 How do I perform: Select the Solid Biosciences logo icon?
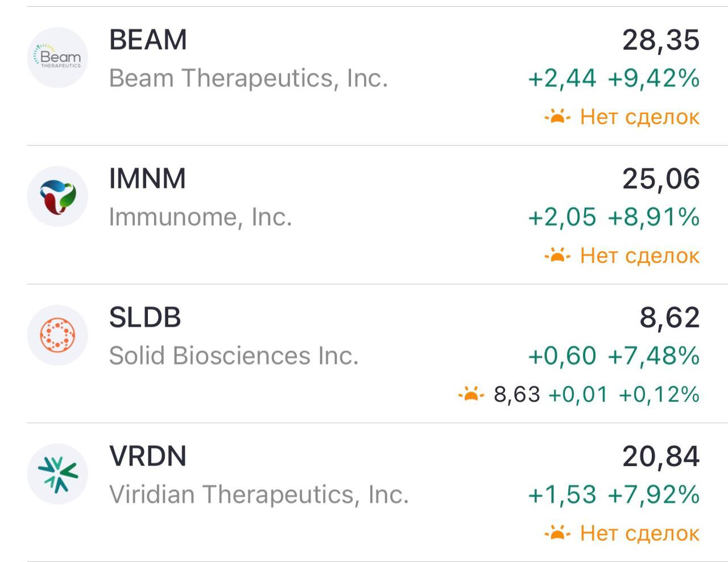(x=57, y=335)
